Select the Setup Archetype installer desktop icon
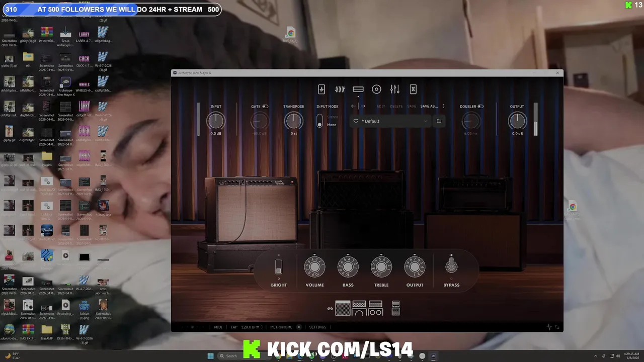The image size is (644, 362). [65, 37]
